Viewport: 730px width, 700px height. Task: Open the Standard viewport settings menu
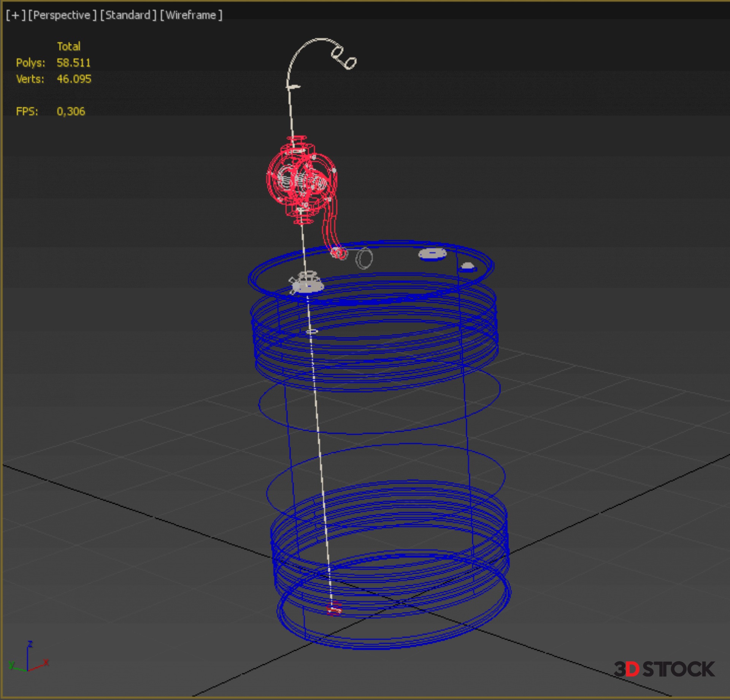(128, 15)
